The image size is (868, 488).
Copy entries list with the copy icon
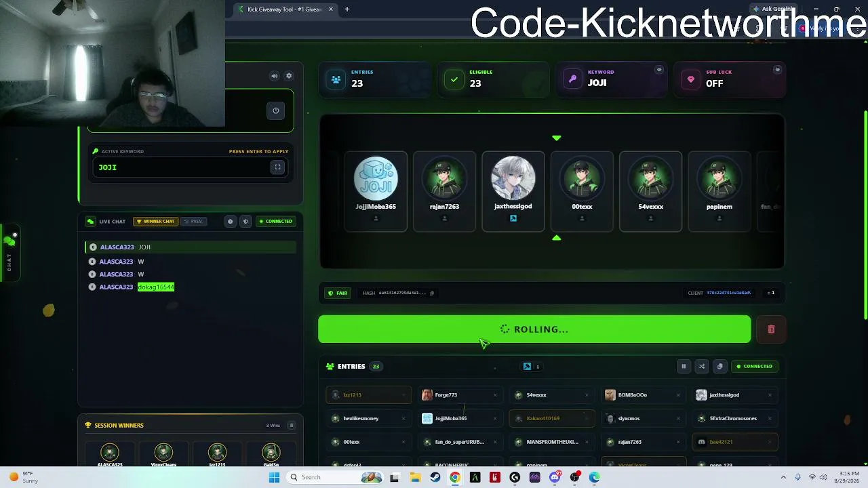720,366
